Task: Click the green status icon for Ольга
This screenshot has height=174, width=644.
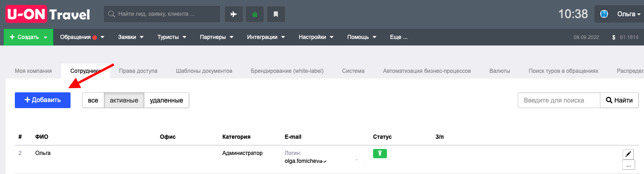Action: 380,154
